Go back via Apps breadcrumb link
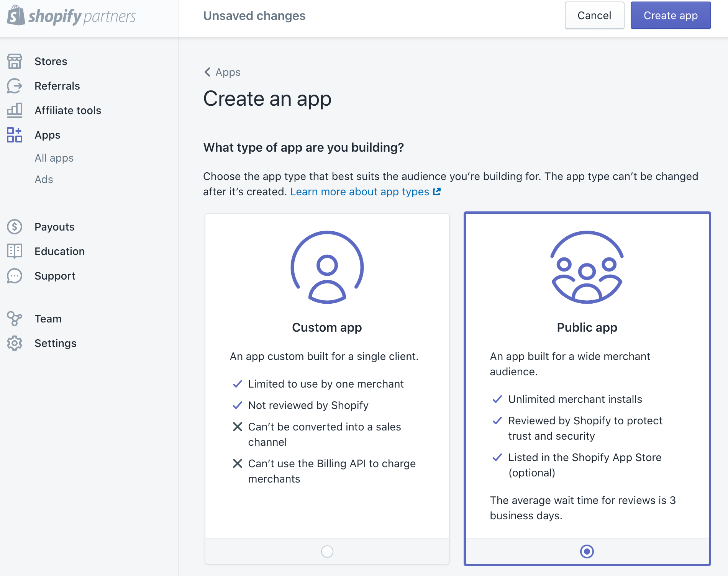Image resolution: width=728 pixels, height=576 pixels. pyautogui.click(x=228, y=72)
